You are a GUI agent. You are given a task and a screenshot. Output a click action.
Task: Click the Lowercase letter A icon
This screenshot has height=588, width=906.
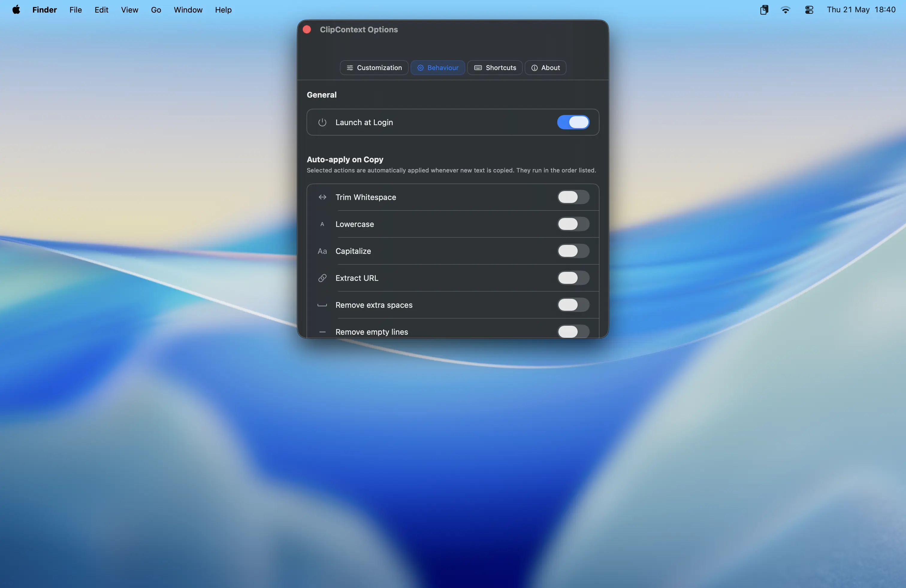(322, 224)
